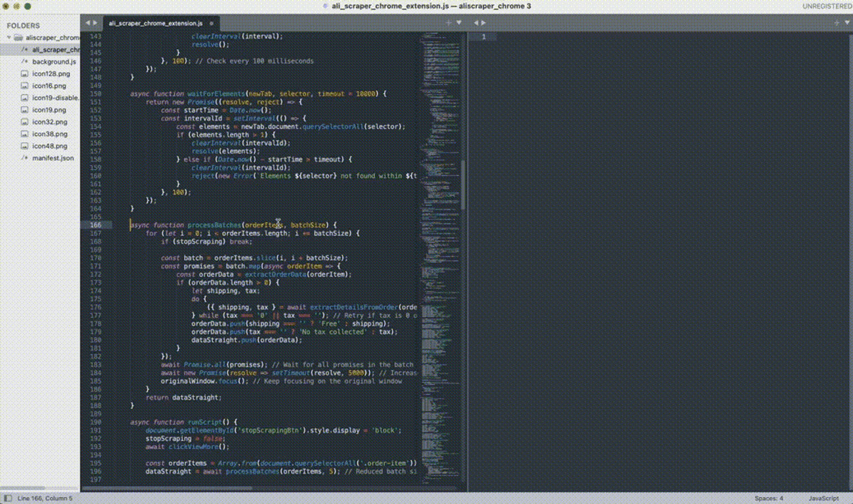Open tab list dropdown in left pane
853x504 pixels.
click(x=459, y=23)
